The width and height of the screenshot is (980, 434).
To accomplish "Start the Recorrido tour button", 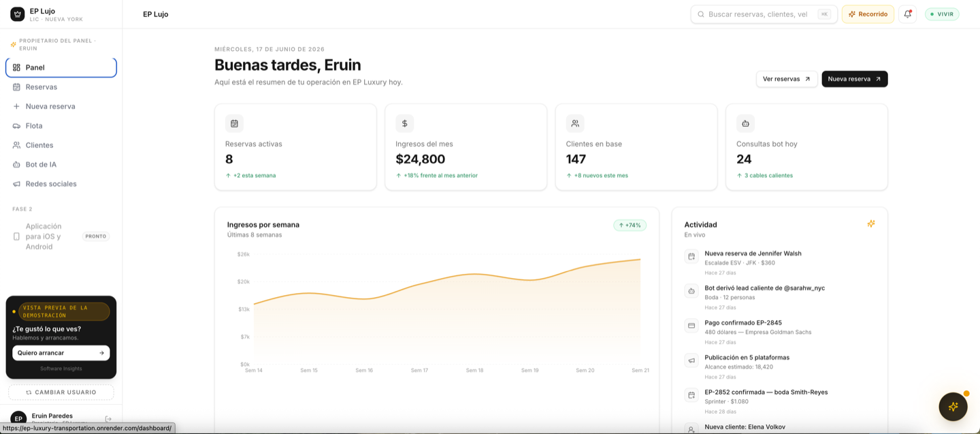I will (868, 14).
